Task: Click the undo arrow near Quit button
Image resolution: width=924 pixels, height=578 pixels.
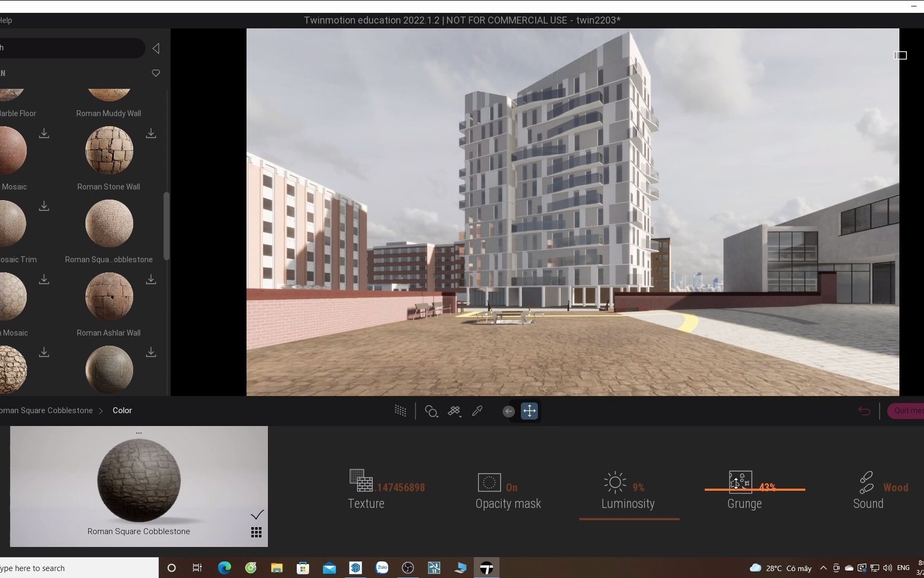Action: point(864,411)
